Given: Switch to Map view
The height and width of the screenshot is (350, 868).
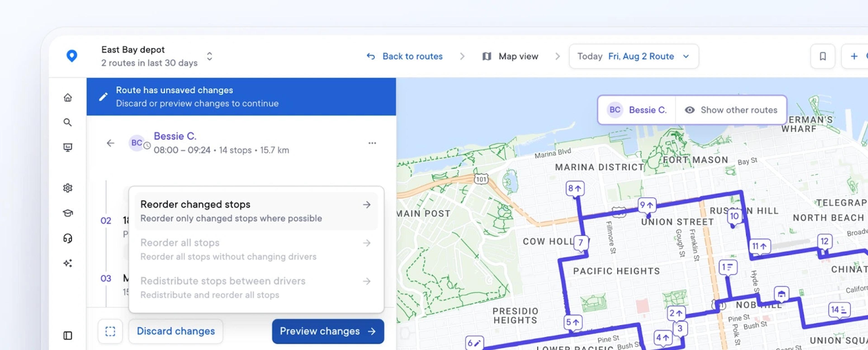Looking at the screenshot, I should point(510,56).
